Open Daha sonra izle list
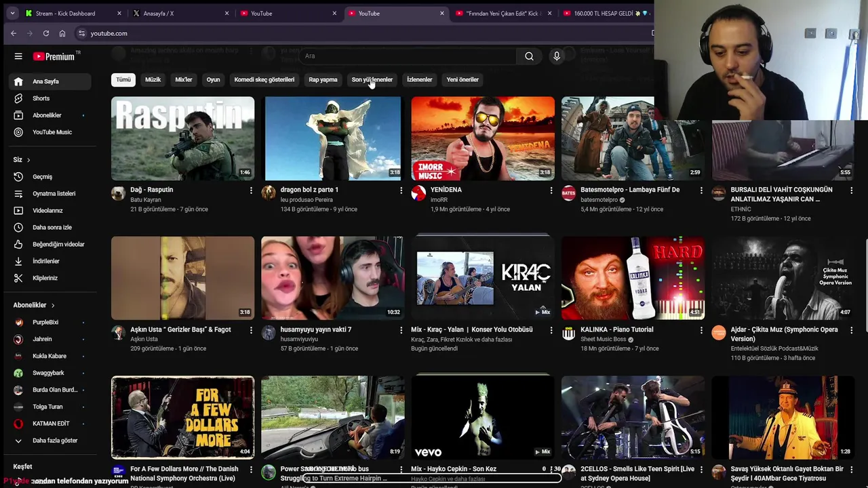The height and width of the screenshot is (488, 868). [51, 228]
